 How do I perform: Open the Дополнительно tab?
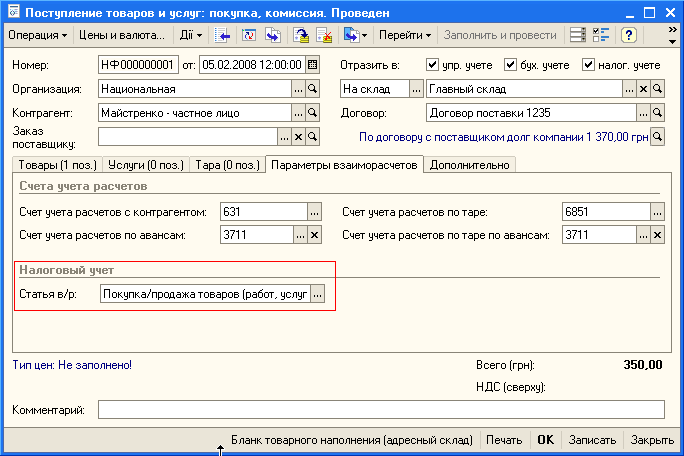pos(469,165)
